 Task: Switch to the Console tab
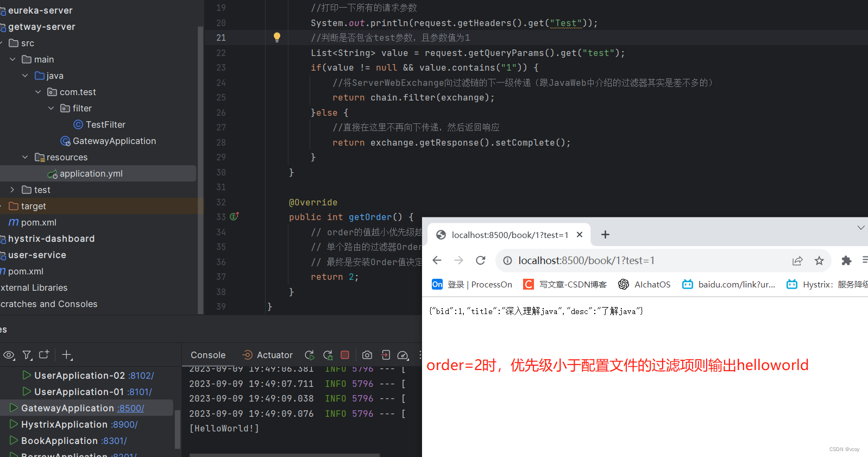pos(208,355)
